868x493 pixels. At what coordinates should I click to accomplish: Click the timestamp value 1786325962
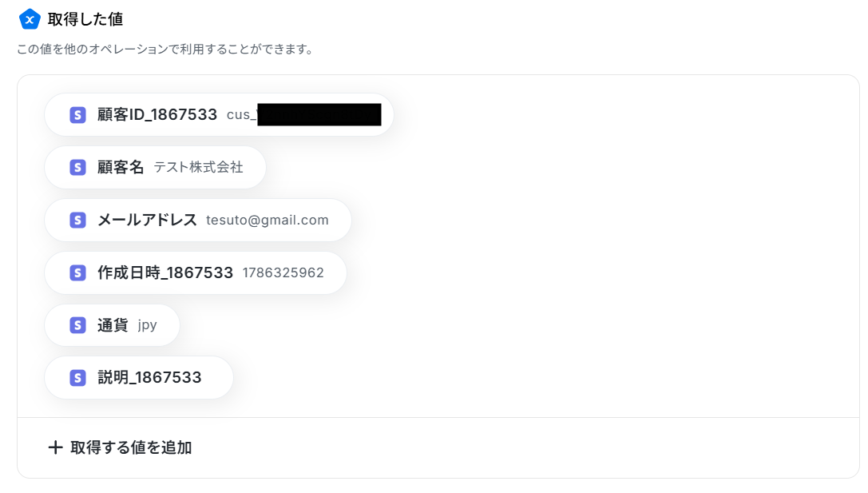[x=283, y=272]
